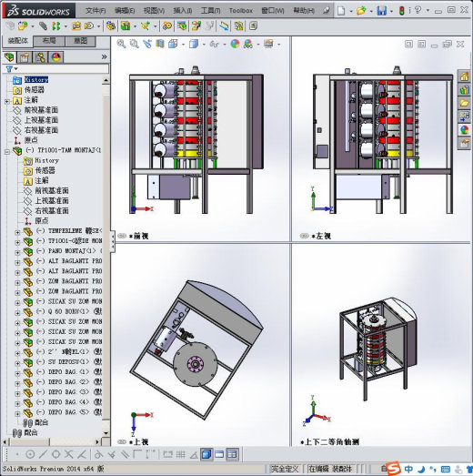
Task: Switch to the 布局 command tab
Action: pos(49,41)
